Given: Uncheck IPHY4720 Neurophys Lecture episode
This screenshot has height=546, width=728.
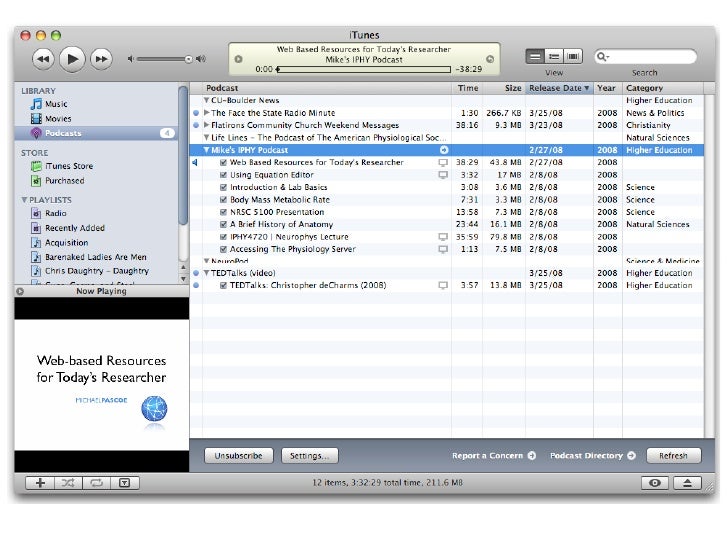Looking at the screenshot, I should click(223, 237).
